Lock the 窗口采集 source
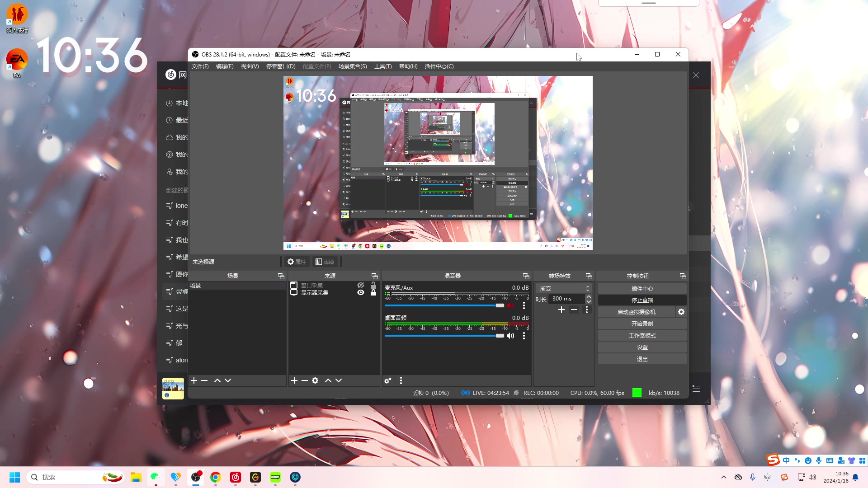 click(373, 285)
